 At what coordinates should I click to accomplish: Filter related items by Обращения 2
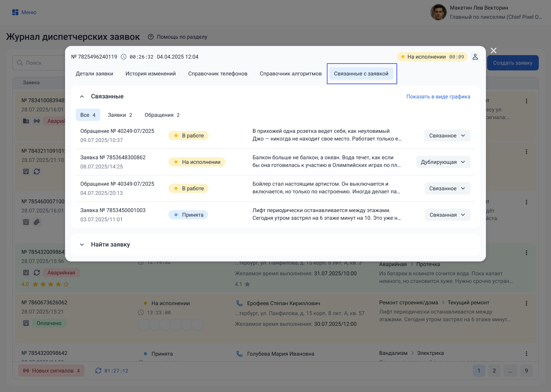(162, 115)
